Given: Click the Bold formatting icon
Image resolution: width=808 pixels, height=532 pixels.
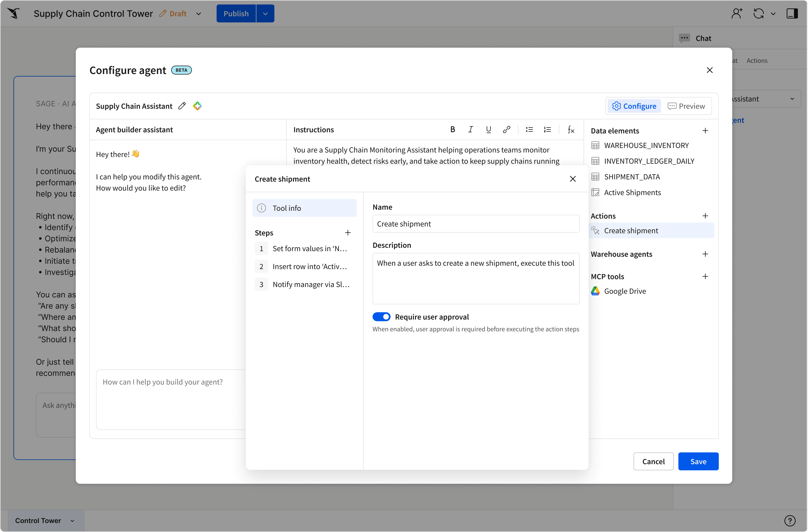Looking at the screenshot, I should (x=453, y=129).
